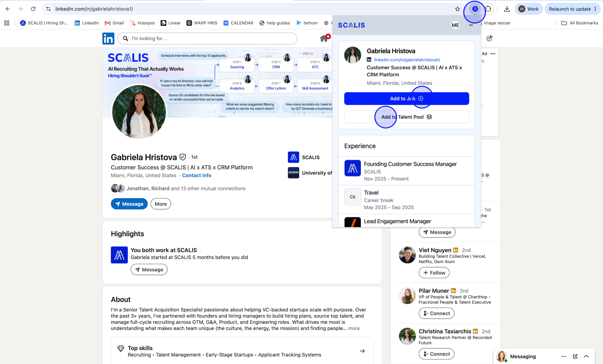Open the SCALIS | Hiring bookmark
603x364 pixels.
pos(44,23)
